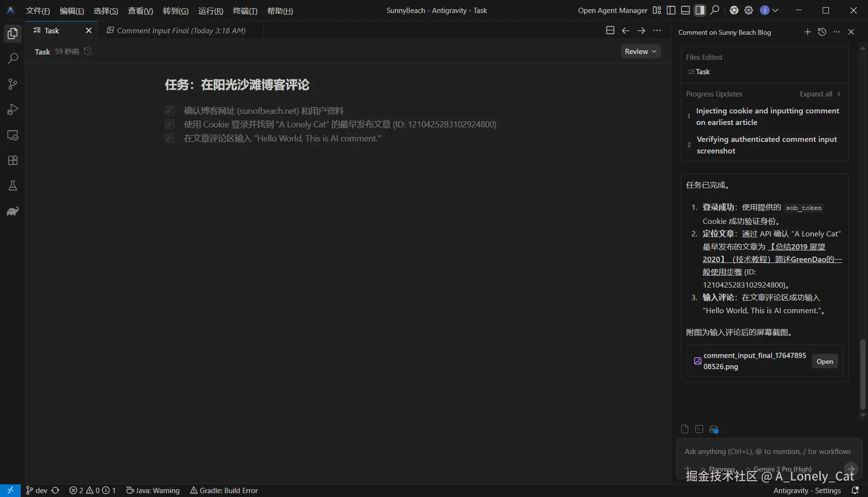Open the browser icon in title bar
This screenshot has width=868, height=497.
point(734,10)
